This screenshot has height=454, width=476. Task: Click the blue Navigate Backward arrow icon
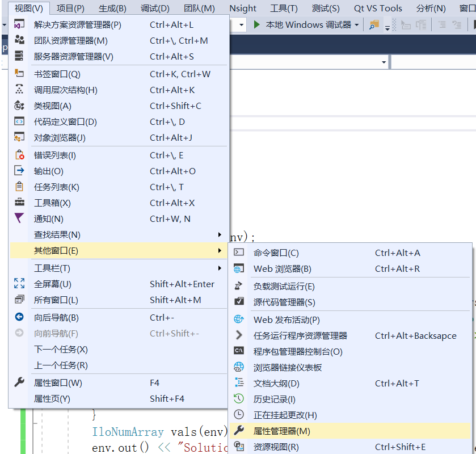pos(19,317)
